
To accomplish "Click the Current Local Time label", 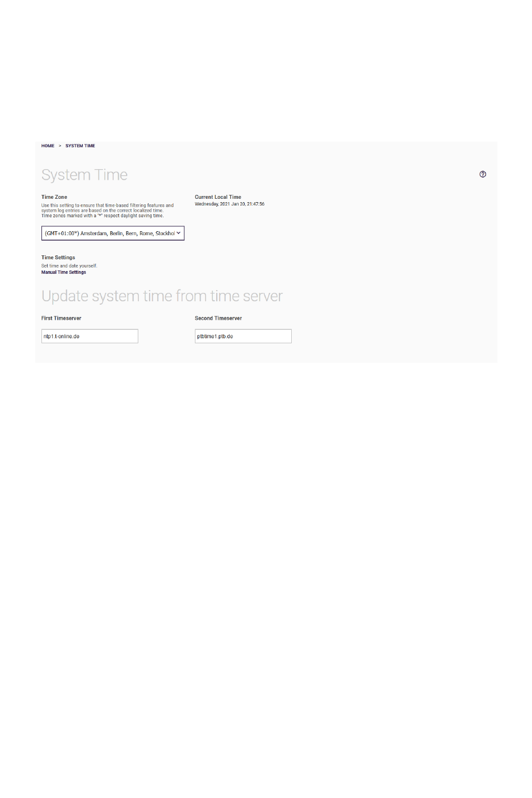I will [218, 197].
